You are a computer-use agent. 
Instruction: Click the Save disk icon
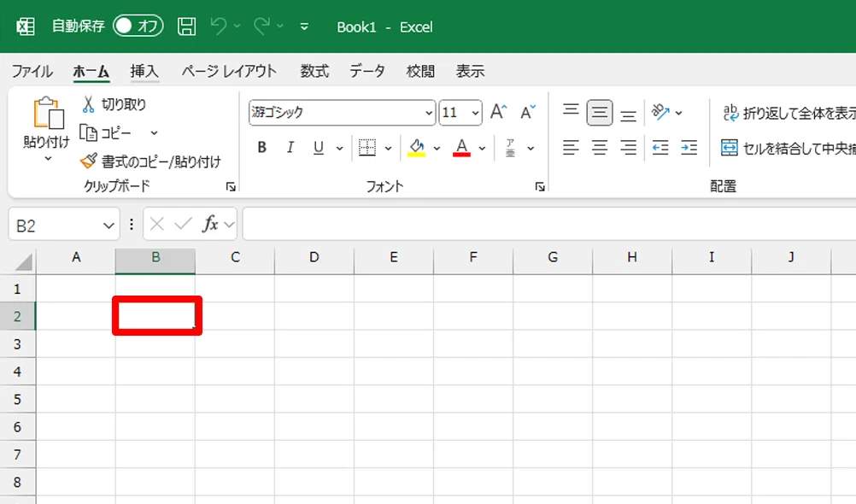[x=187, y=26]
